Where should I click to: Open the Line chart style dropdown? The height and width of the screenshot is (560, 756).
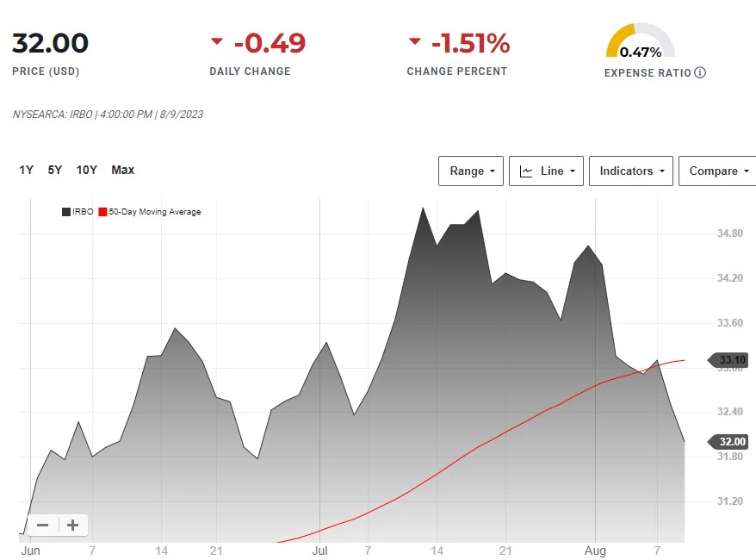coord(546,171)
